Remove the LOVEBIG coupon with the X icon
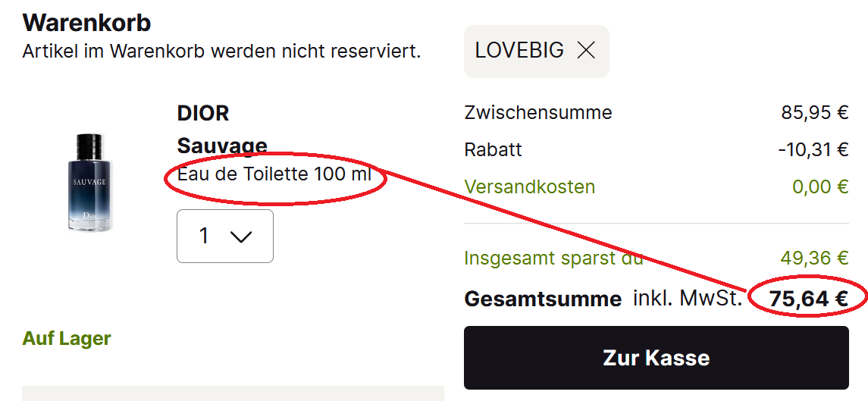The height and width of the screenshot is (401, 868). pyautogui.click(x=586, y=51)
